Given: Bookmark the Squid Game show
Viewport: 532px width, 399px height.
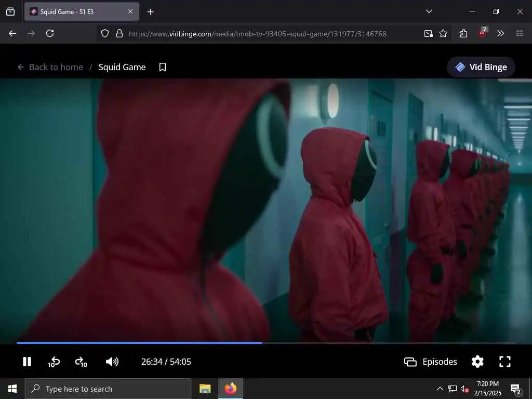Looking at the screenshot, I should [163, 67].
